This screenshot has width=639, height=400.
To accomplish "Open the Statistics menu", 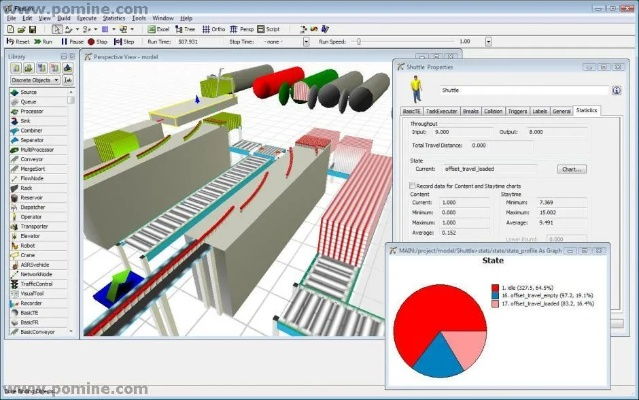I will point(115,18).
